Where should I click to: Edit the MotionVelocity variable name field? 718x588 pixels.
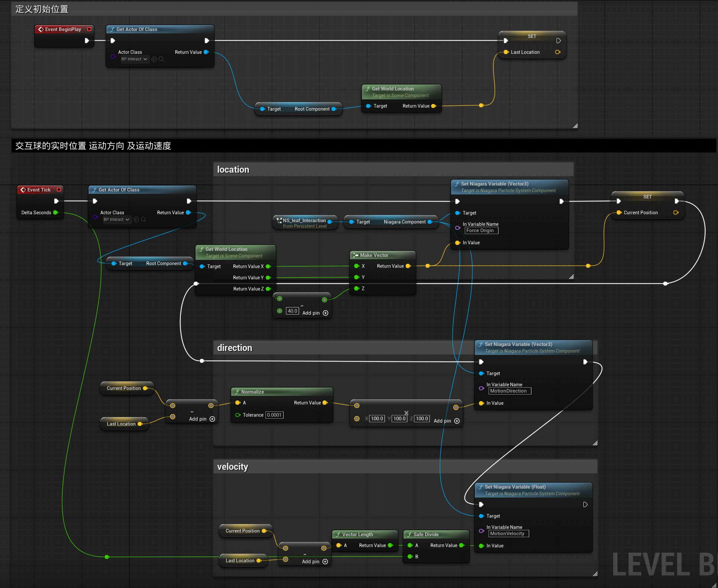508,534
